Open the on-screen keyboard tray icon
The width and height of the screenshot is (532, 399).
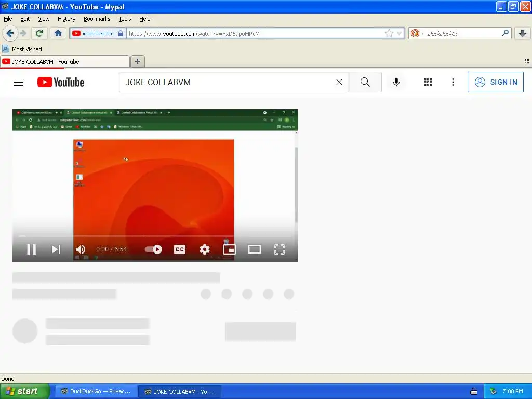pos(474,392)
